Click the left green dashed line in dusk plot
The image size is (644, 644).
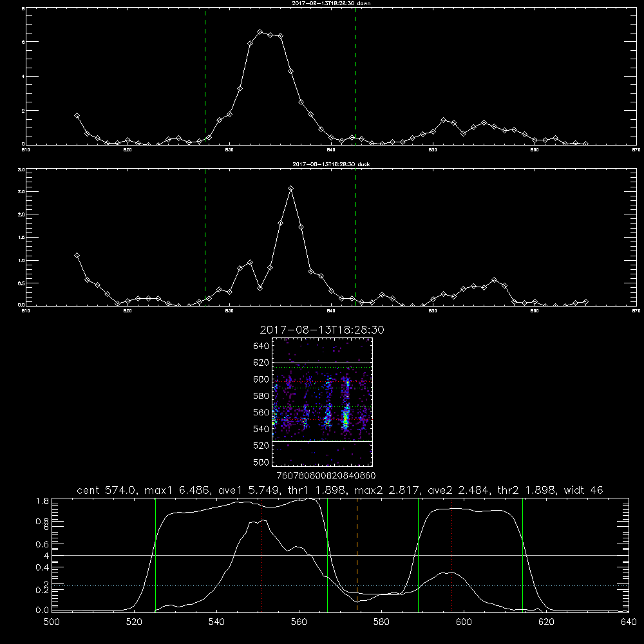point(205,237)
